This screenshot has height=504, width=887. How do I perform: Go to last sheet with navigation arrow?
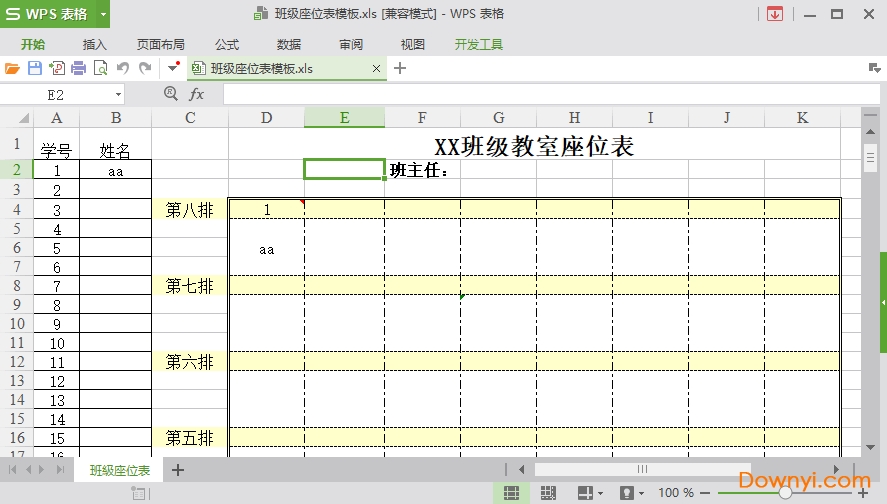point(60,469)
